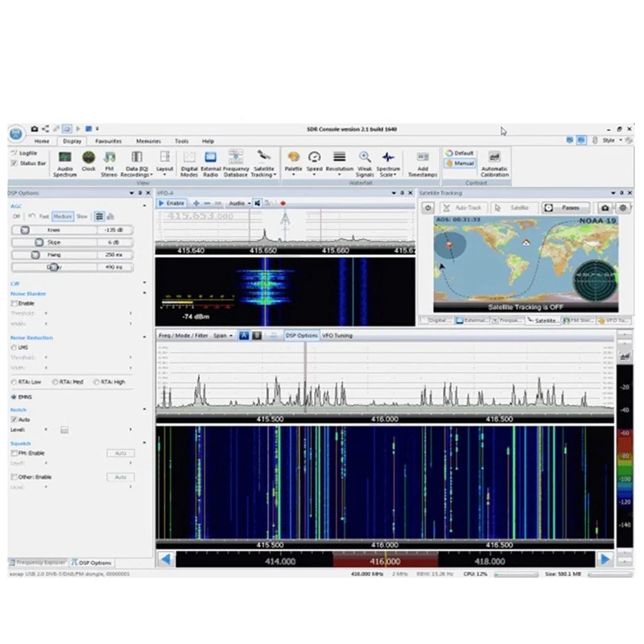
Task: Toggle the Status Bar checkbox
Action: [14, 163]
